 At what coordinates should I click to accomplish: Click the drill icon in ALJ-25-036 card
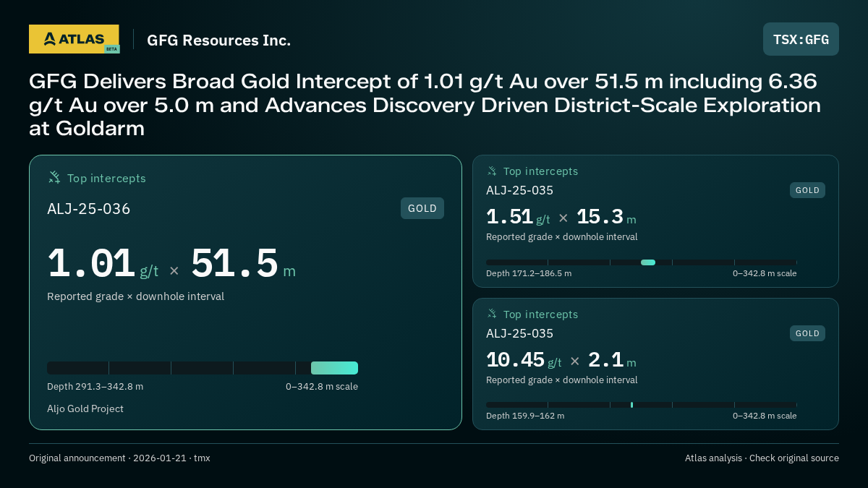(x=54, y=178)
